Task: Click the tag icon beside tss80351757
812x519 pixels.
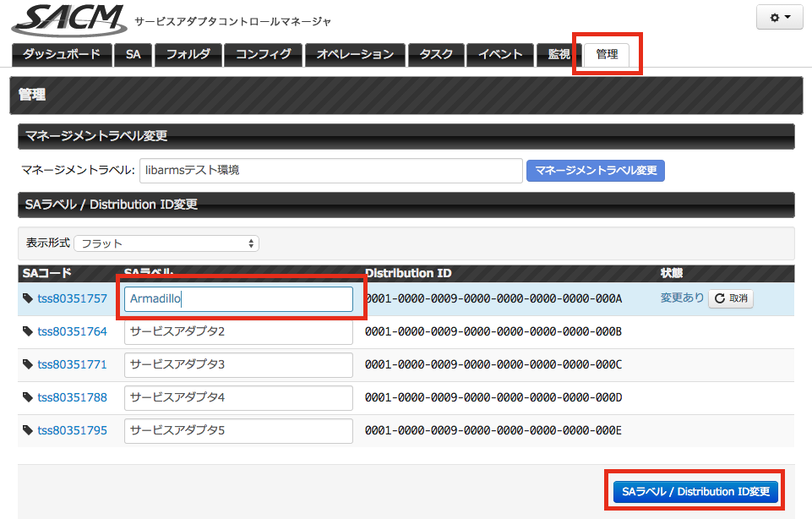Action: [28, 298]
